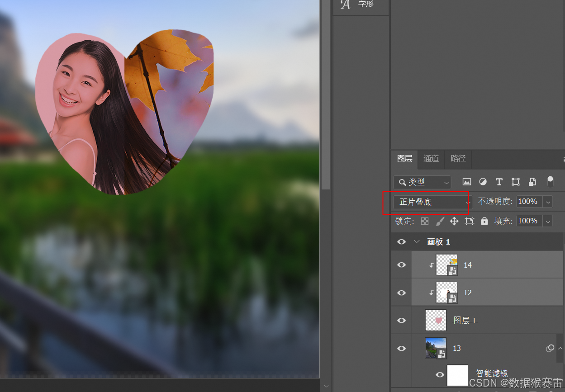Image resolution: width=565 pixels, height=392 pixels.
Task: Select the 画板 1 artboard name
Action: tap(438, 242)
